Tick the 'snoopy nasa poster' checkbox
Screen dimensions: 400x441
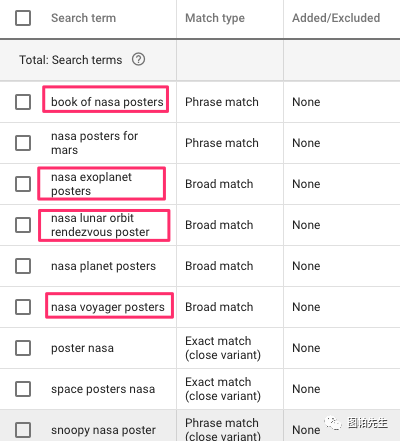(x=23, y=430)
